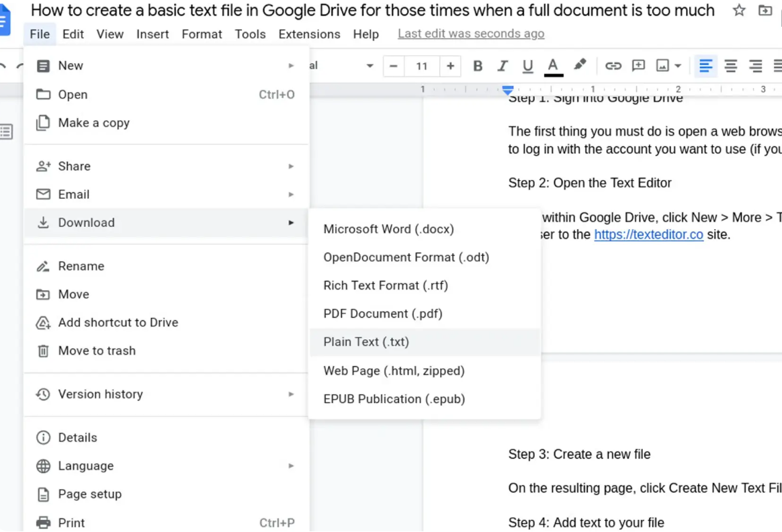Expand the Email submenu
Viewport: 782px width, 532px height.
(x=166, y=194)
